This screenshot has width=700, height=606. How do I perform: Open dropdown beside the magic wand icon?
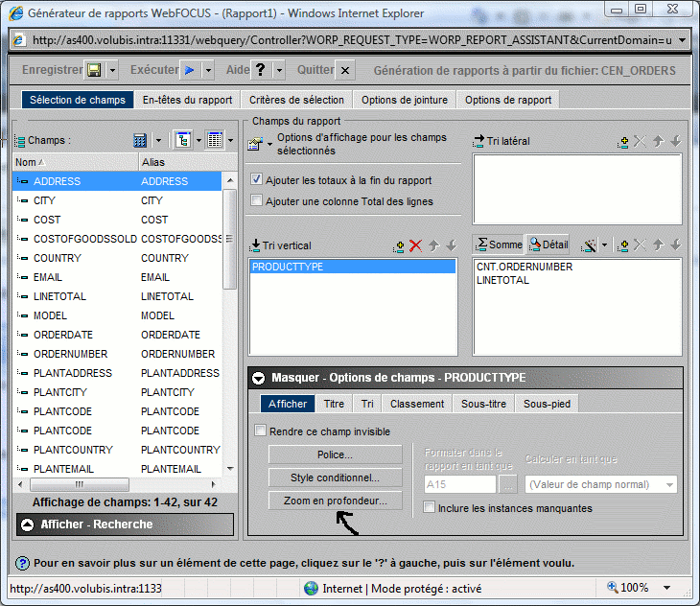[604, 245]
